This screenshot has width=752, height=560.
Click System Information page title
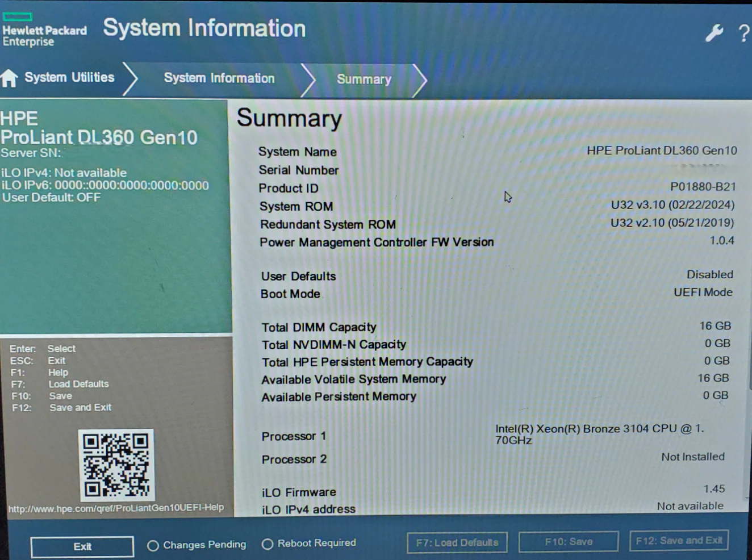pyautogui.click(x=204, y=28)
